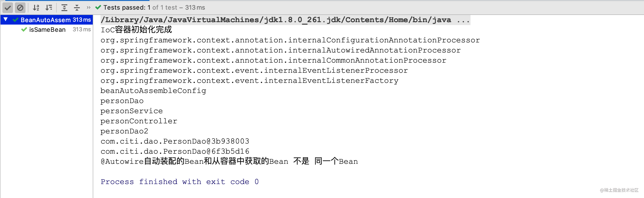Select the isSameBean test entry
This screenshot has width=644, height=198.
[47, 30]
